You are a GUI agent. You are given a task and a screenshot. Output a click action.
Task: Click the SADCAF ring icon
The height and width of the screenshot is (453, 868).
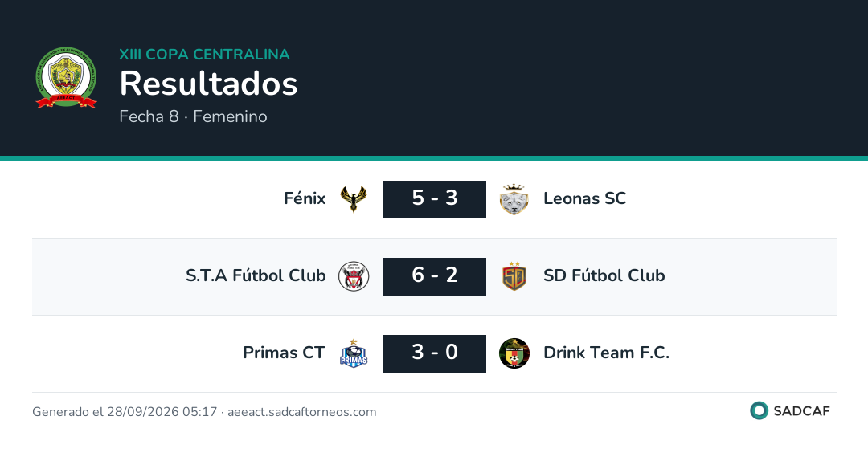pyautogui.click(x=759, y=410)
